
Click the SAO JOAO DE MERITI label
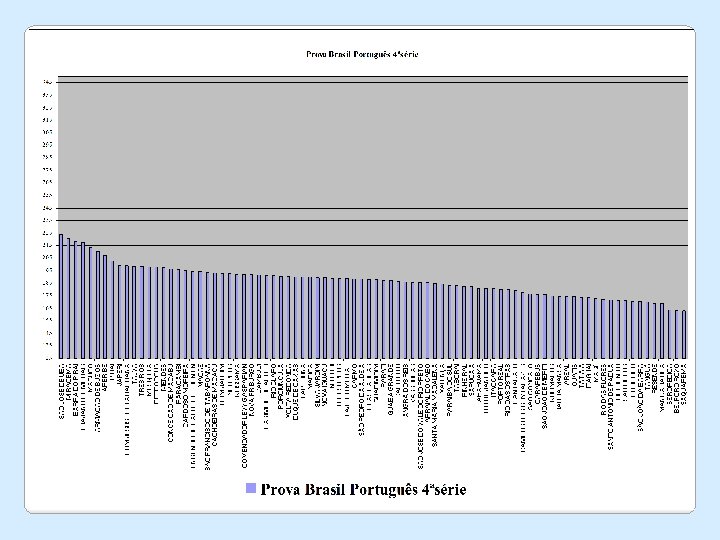(x=545, y=396)
